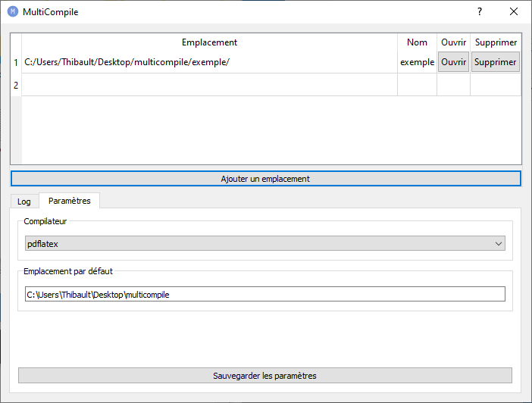Select row header 2 in the table
Image resolution: width=532 pixels, height=403 pixels.
coord(16,85)
